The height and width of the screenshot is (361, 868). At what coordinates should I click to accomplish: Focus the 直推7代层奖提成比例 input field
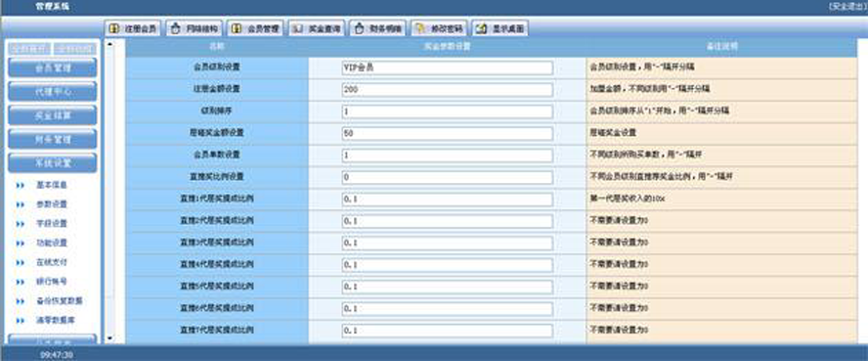pos(448,331)
